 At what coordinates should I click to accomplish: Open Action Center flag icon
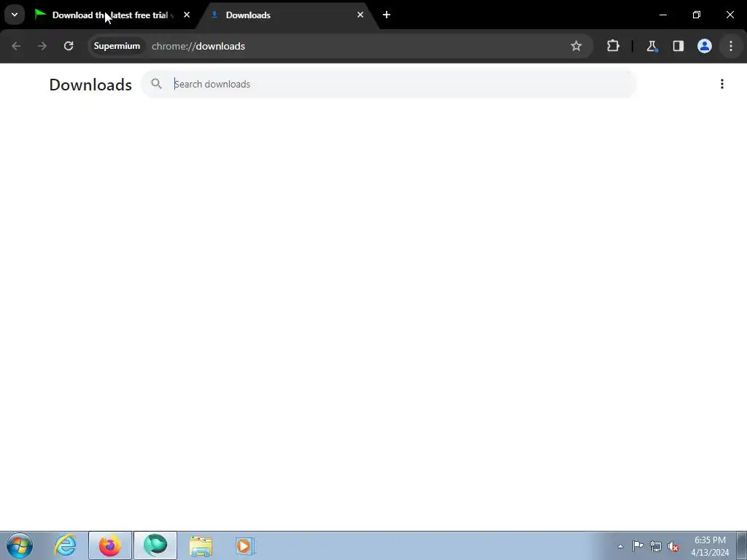tap(638, 546)
